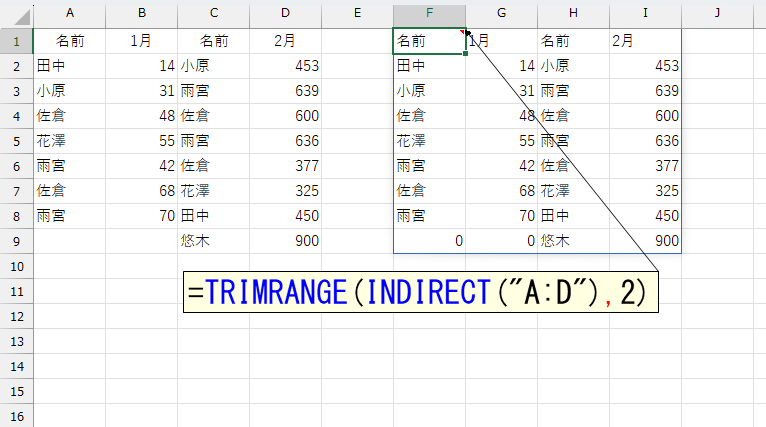Viewport: 766px width, 427px height.
Task: Click the red comment indicator in cell F1
Action: click(461, 33)
